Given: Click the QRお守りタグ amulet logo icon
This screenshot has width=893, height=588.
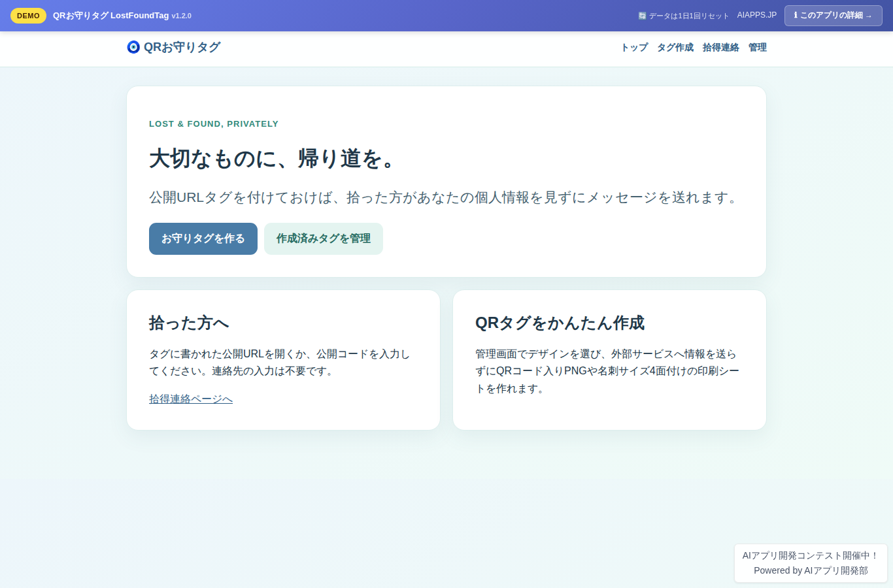Looking at the screenshot, I should click(x=133, y=47).
